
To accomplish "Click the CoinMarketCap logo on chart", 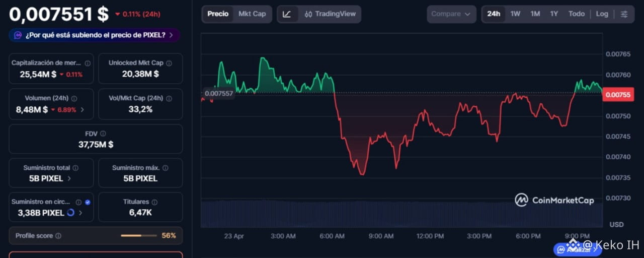I will (x=554, y=200).
